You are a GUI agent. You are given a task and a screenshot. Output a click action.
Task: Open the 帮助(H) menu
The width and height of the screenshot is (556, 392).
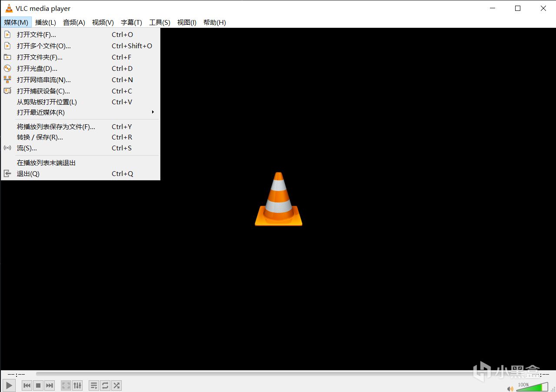point(215,22)
